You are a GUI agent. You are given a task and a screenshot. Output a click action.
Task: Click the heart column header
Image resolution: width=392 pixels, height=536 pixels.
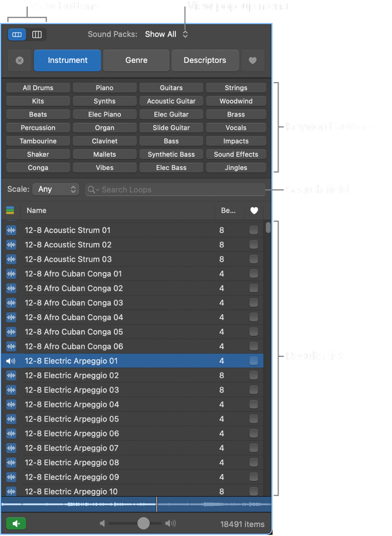point(254,211)
